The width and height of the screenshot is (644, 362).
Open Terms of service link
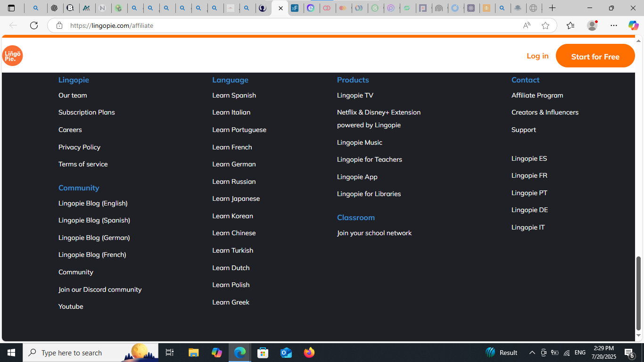83,164
